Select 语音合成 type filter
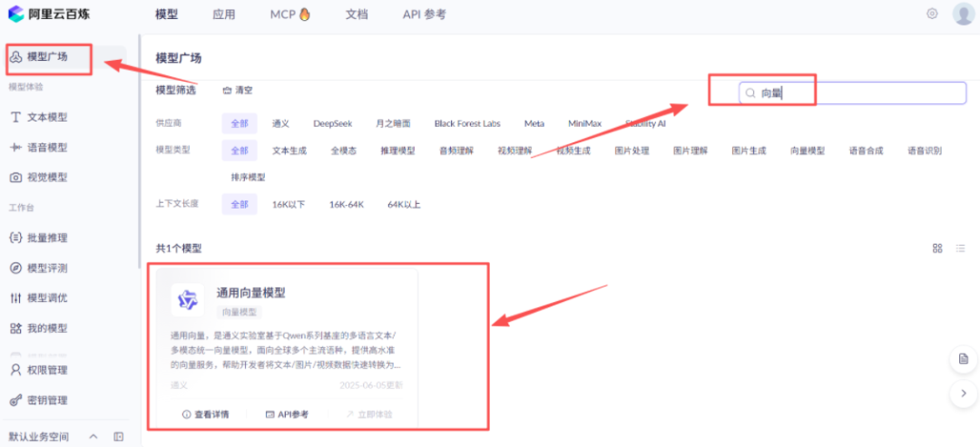 (x=867, y=151)
